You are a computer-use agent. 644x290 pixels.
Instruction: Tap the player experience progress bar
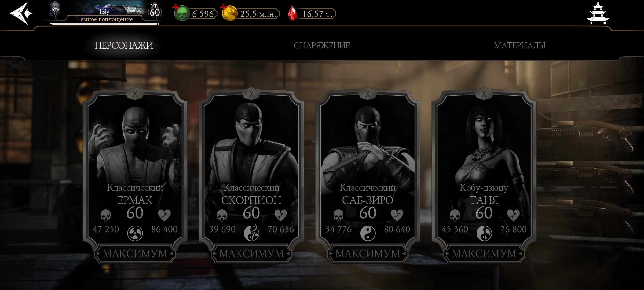(x=104, y=24)
